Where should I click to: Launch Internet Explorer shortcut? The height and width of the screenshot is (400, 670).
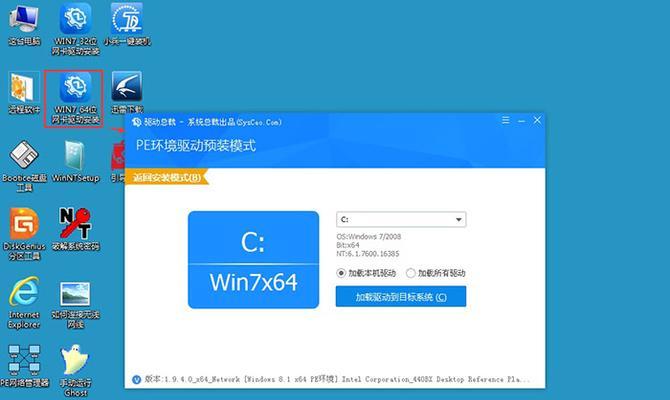point(24,303)
